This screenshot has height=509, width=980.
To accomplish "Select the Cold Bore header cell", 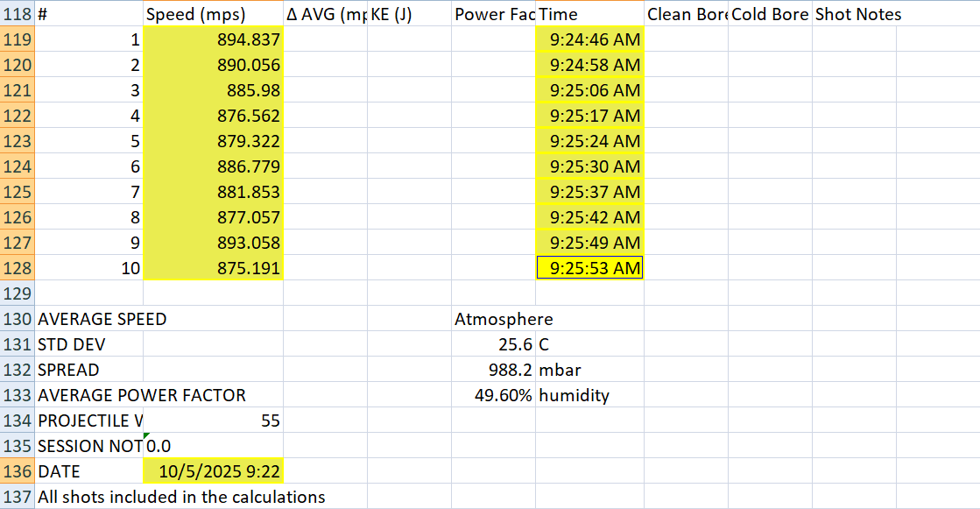I will (769, 14).
